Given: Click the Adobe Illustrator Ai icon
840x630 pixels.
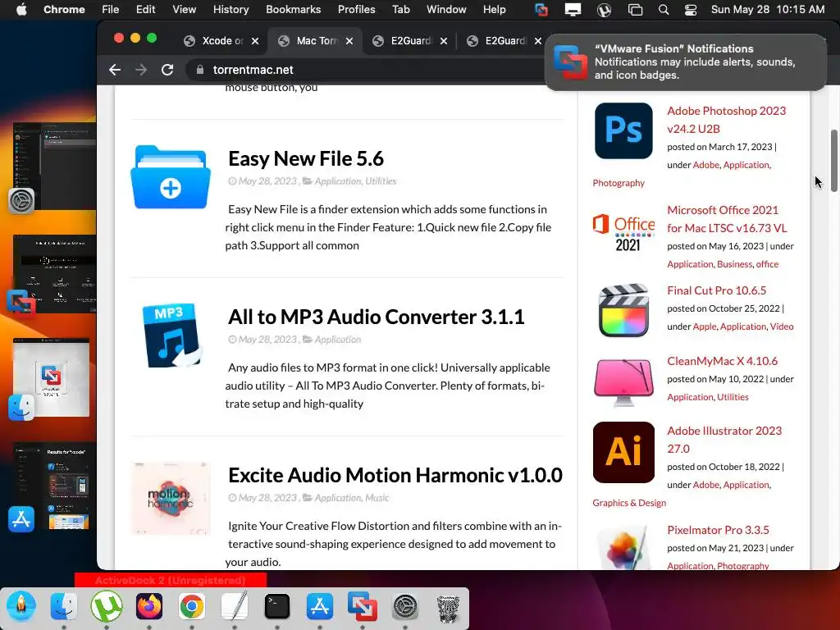Looking at the screenshot, I should point(623,452).
